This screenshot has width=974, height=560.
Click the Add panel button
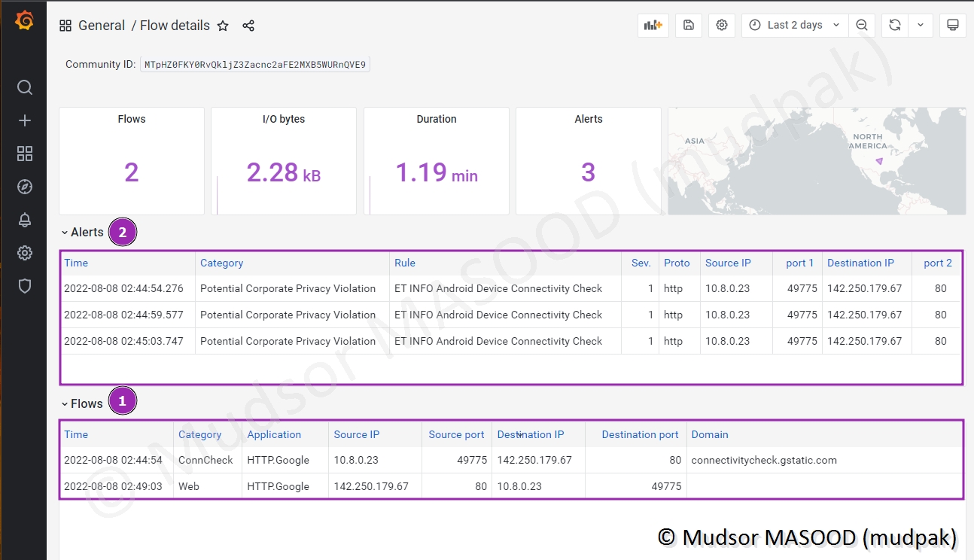point(653,25)
